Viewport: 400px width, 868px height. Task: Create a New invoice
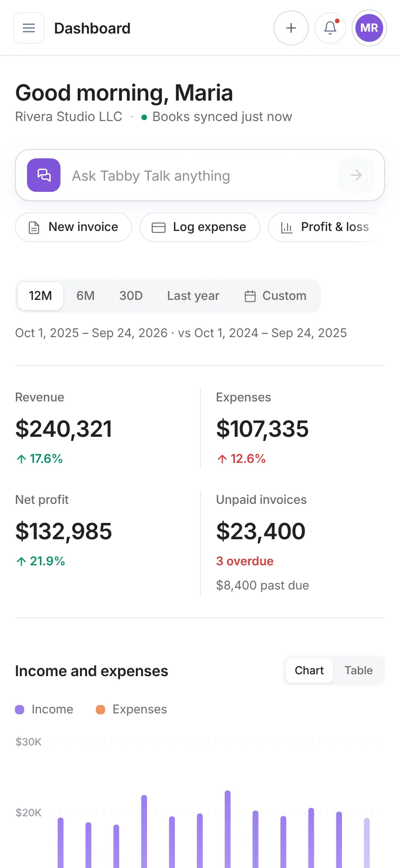pos(73,227)
